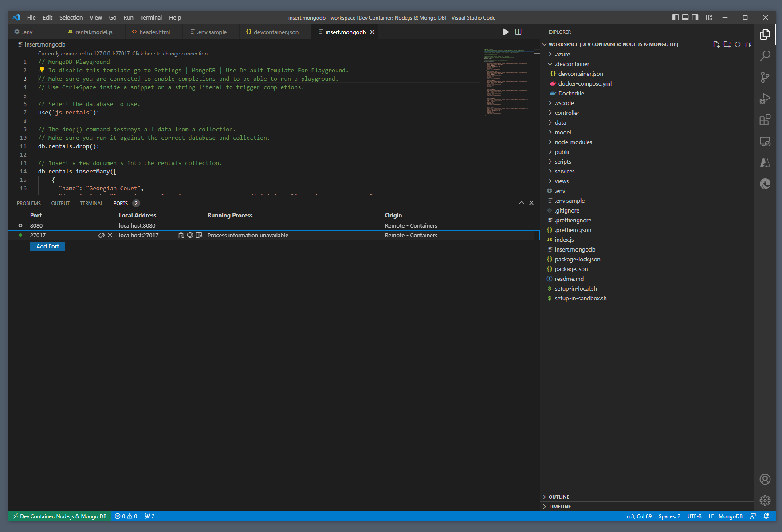Click the Dev Container indicator in the status bar
This screenshot has height=532, width=782.
[x=59, y=516]
